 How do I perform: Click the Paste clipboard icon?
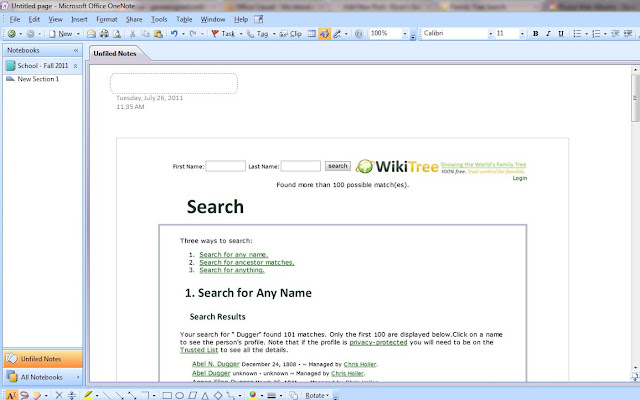158,34
